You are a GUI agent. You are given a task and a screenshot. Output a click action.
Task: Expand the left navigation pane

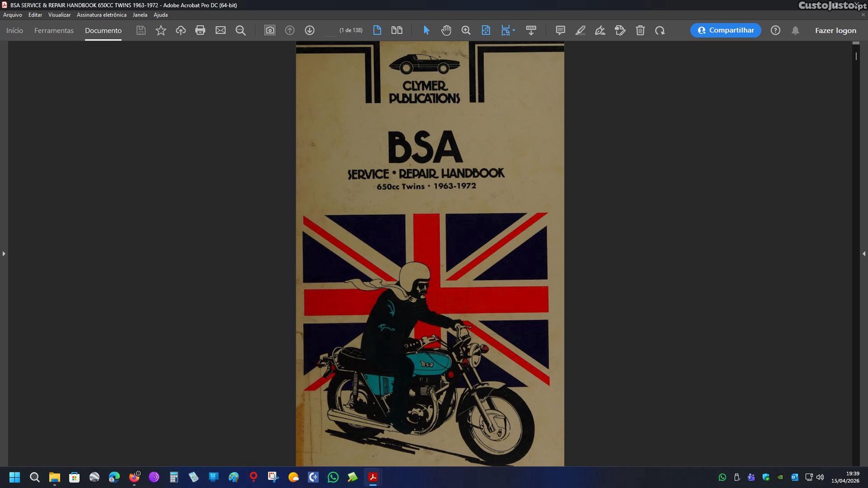[x=4, y=254]
